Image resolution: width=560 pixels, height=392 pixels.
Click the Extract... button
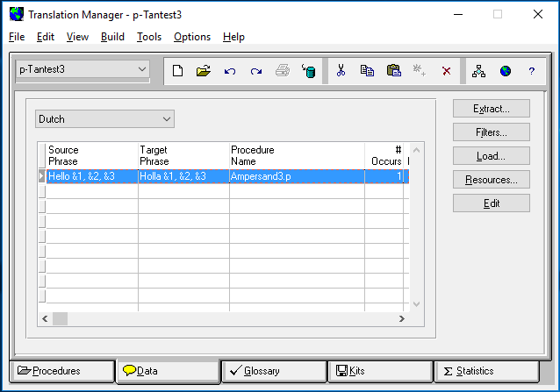[x=491, y=109]
